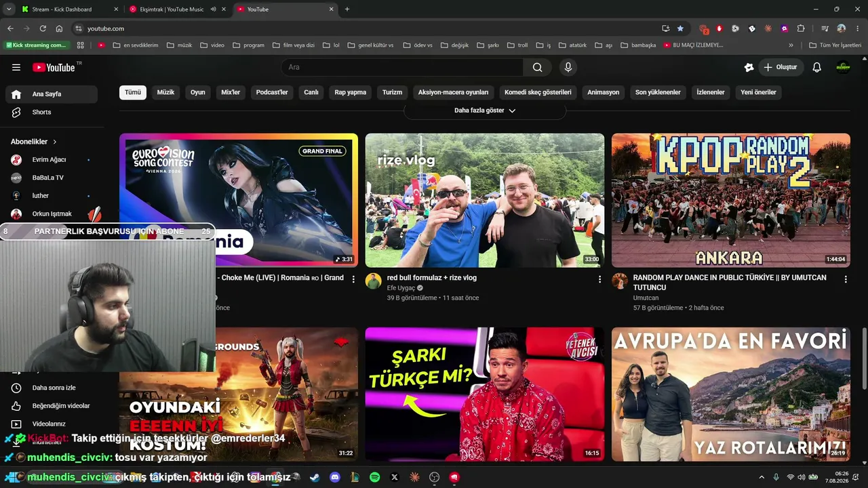Image resolution: width=868 pixels, height=488 pixels.
Task: Open the browser home page button
Action: [x=59, y=28]
